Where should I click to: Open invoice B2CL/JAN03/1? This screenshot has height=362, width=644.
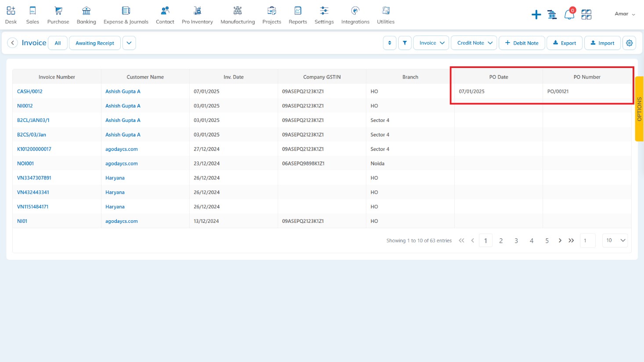pos(33,120)
